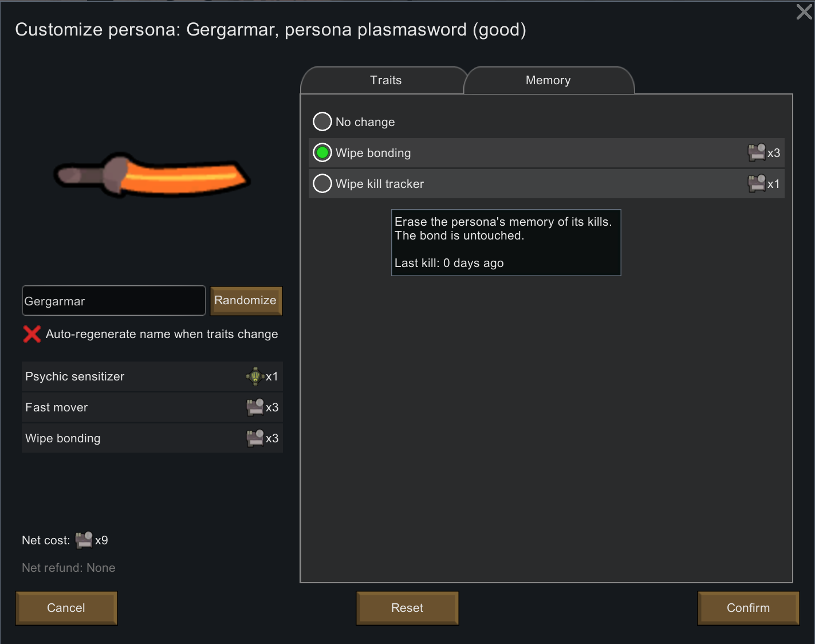Click the Psychic sensitizer cost icon
Viewport: 815px width, 644px height.
coord(255,376)
